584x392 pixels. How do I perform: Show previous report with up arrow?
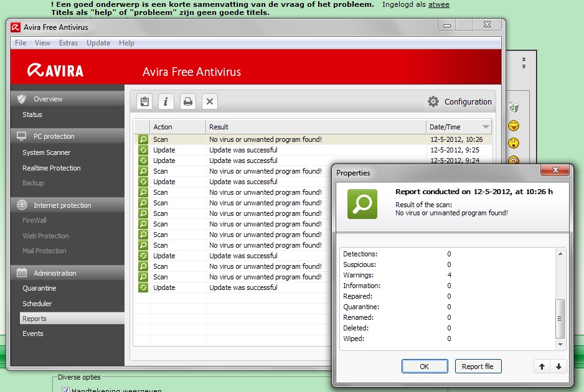coord(542,366)
